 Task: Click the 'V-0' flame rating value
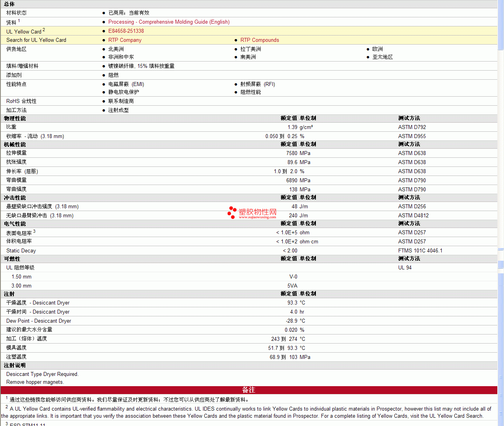click(293, 277)
